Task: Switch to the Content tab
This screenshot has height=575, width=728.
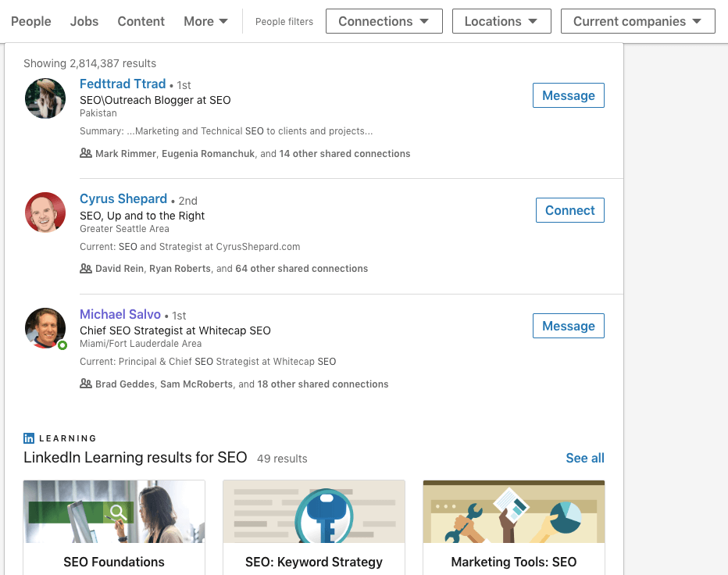Action: point(141,21)
